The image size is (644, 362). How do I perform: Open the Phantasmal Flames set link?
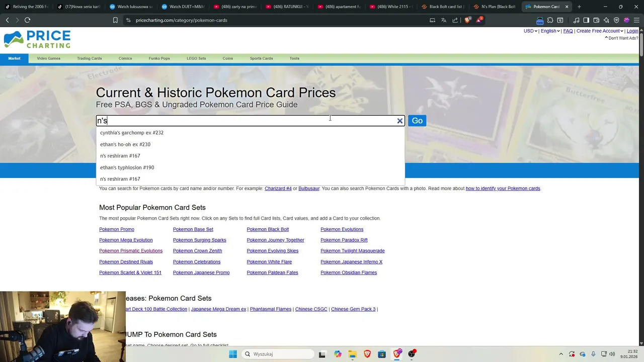271,309
